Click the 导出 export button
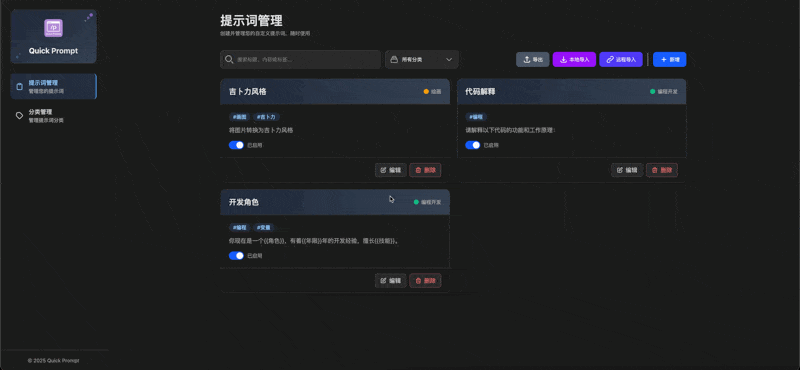The height and width of the screenshot is (370, 800). click(533, 59)
